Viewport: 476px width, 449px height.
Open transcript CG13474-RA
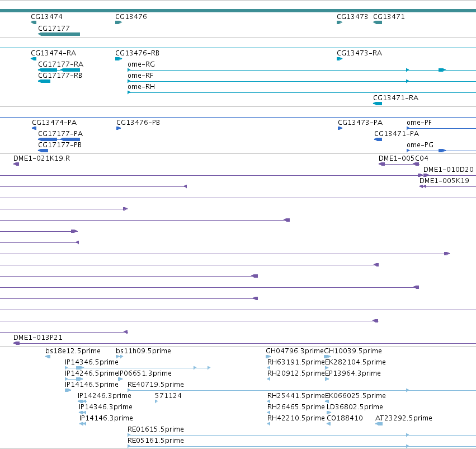(x=54, y=53)
